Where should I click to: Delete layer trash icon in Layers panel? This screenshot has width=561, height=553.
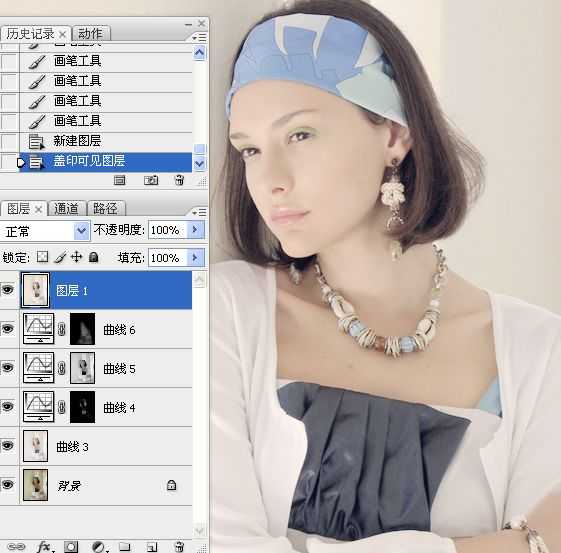click(179, 547)
